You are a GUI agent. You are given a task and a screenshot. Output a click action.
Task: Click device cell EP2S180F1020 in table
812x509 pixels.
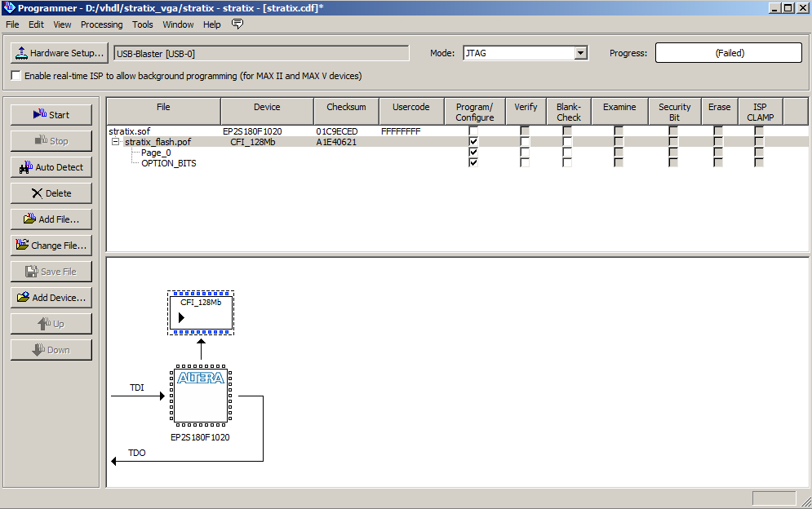[252, 131]
